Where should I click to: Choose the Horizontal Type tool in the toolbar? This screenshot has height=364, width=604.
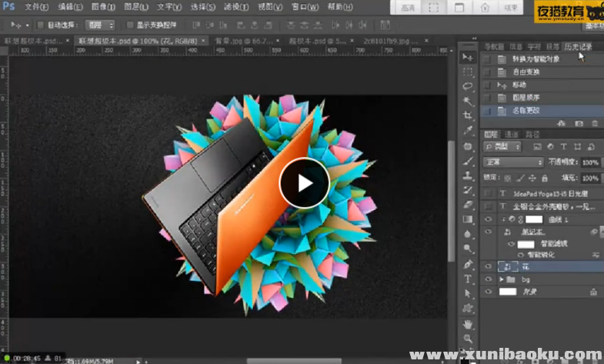tap(468, 279)
